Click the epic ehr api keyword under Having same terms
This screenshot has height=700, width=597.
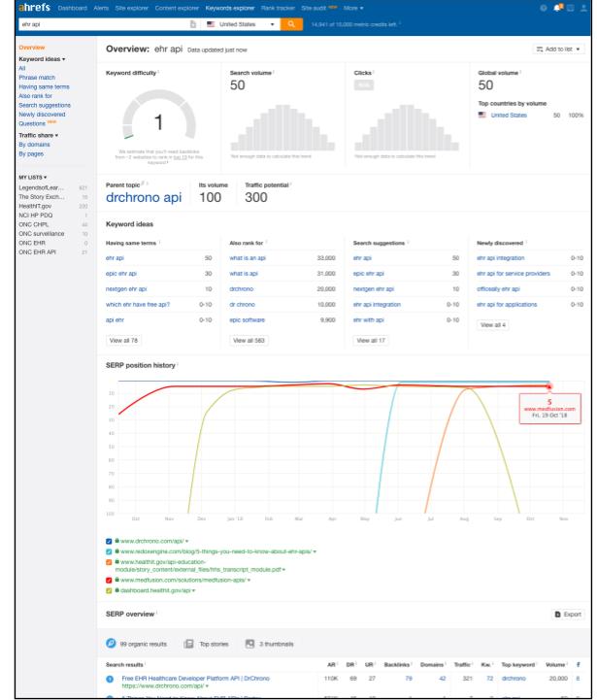tap(121, 274)
